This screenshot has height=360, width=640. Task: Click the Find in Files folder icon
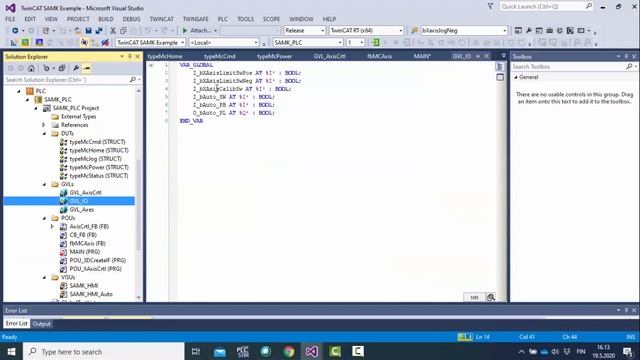[x=415, y=31]
